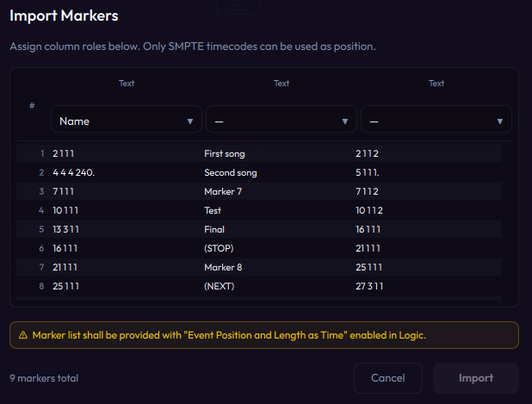Select the 'Final' cell
The height and width of the screenshot is (404, 532).
point(214,229)
